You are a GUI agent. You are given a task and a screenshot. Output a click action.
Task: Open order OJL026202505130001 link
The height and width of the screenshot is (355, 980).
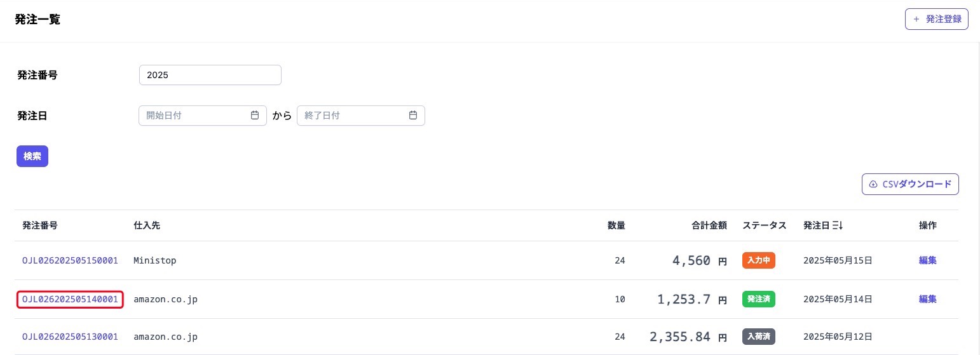coord(70,337)
